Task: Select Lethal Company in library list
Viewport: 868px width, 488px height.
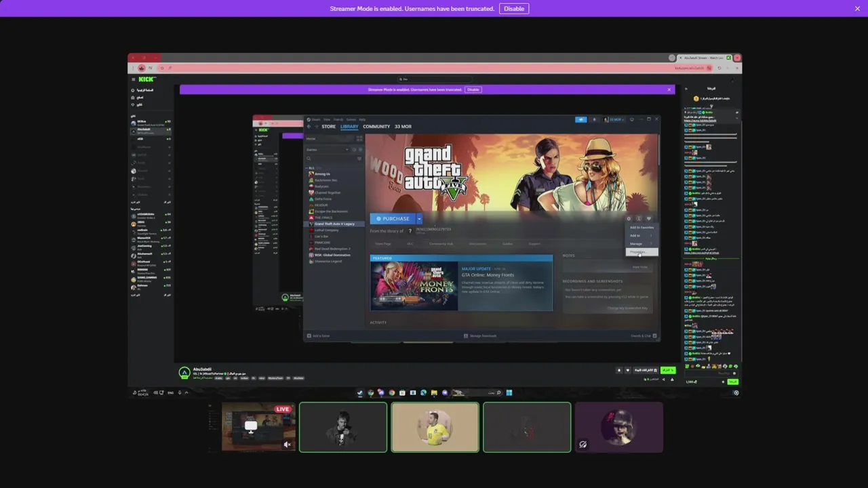Action: pos(326,230)
